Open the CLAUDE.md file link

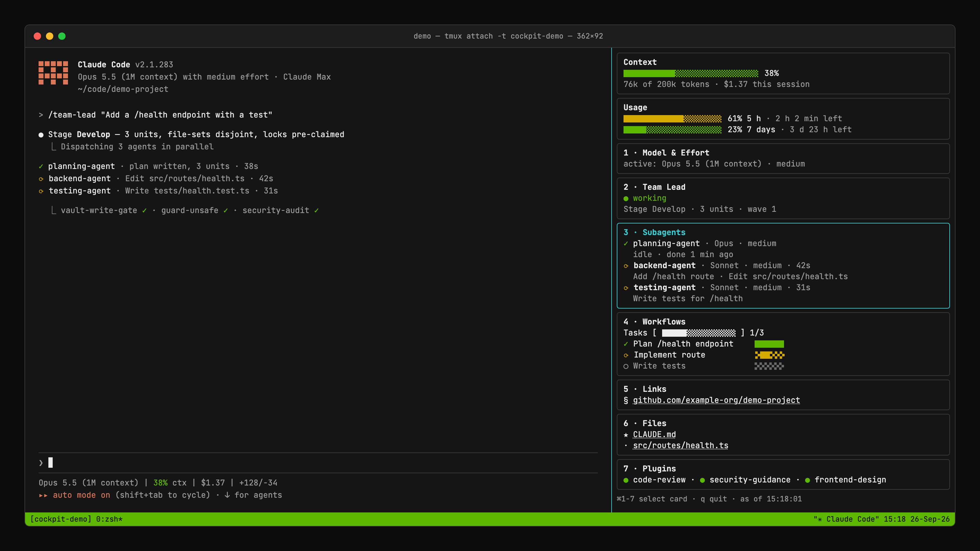coord(654,435)
